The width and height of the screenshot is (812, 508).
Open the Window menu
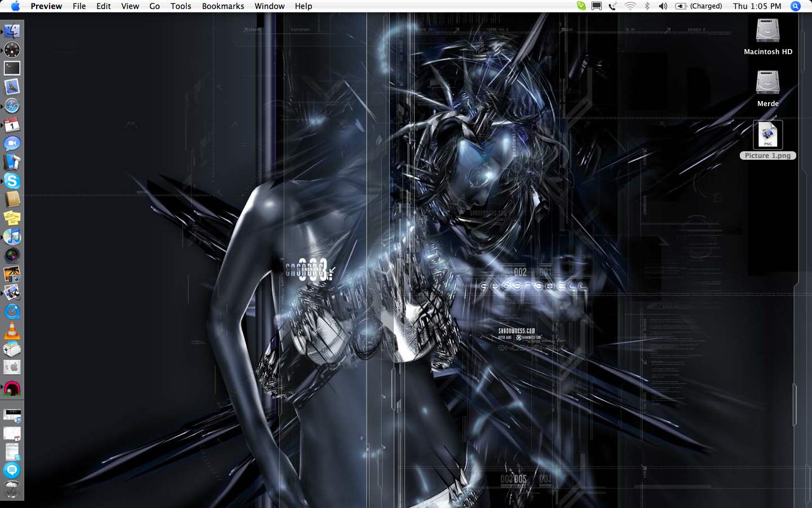click(x=270, y=6)
